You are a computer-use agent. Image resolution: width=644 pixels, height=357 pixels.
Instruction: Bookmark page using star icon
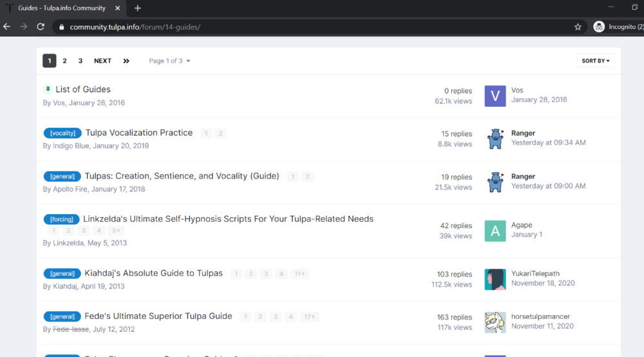coord(578,27)
